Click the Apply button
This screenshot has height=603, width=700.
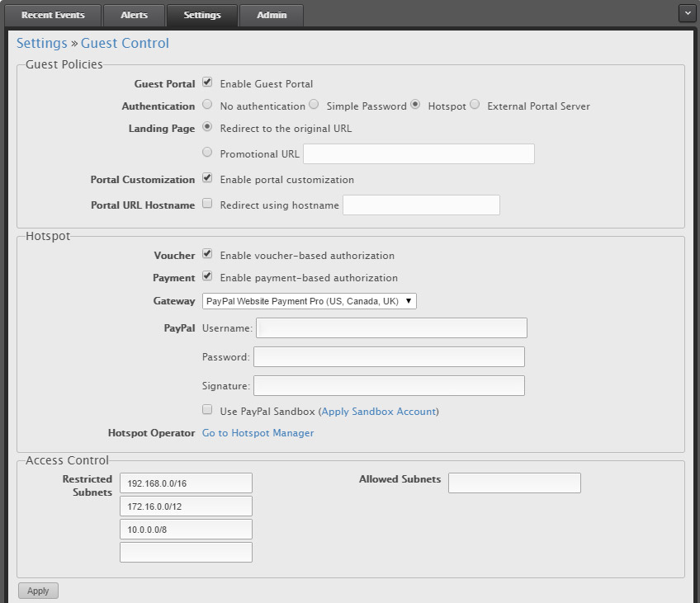pyautogui.click(x=37, y=590)
